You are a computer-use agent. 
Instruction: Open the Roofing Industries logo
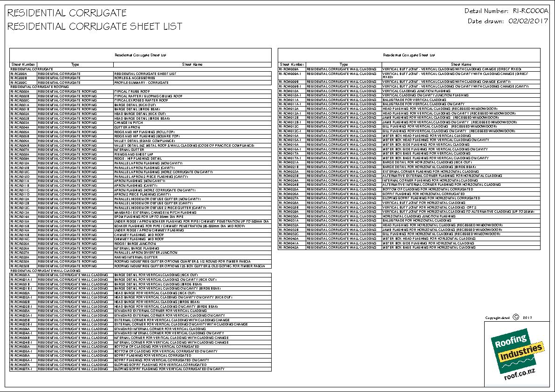click(x=517, y=355)
